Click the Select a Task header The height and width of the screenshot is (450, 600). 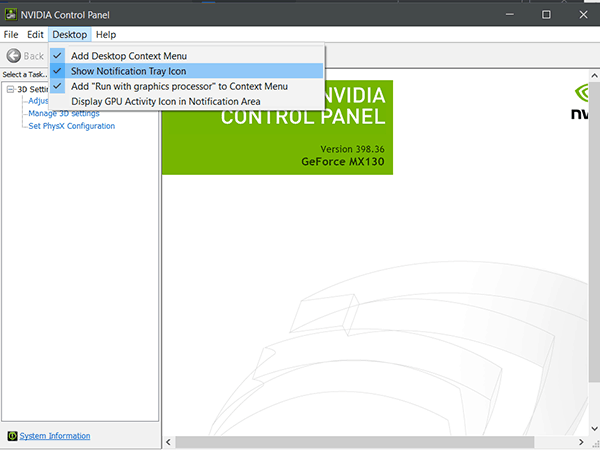coord(24,74)
